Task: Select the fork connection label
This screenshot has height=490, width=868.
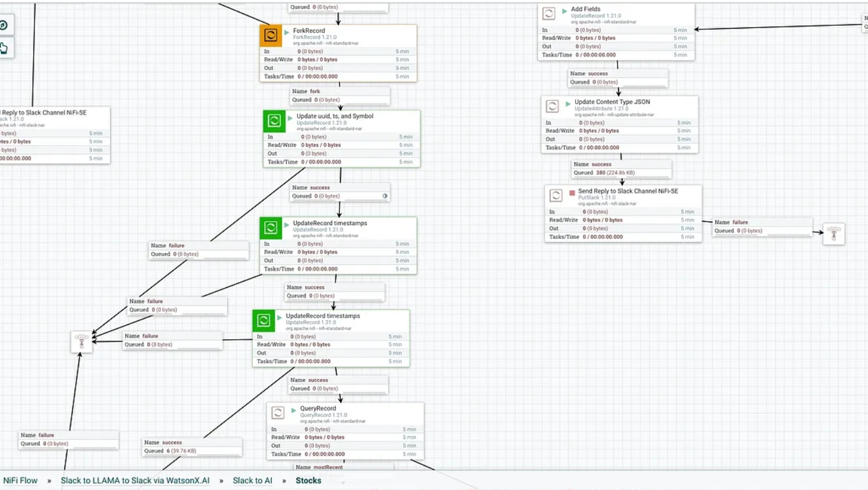Action: 340,96
